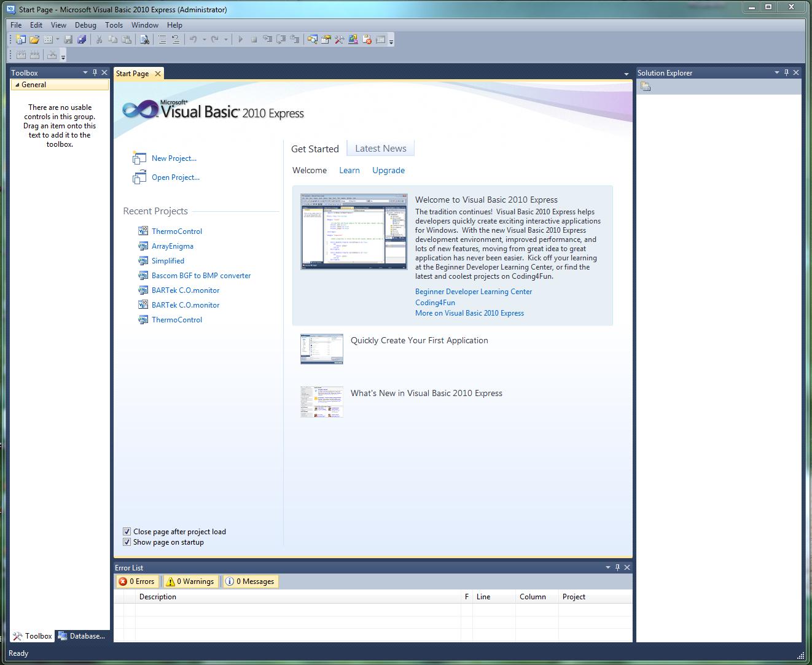Switch to the Latest News tab
Screen dimensions: 812x665
pos(381,148)
